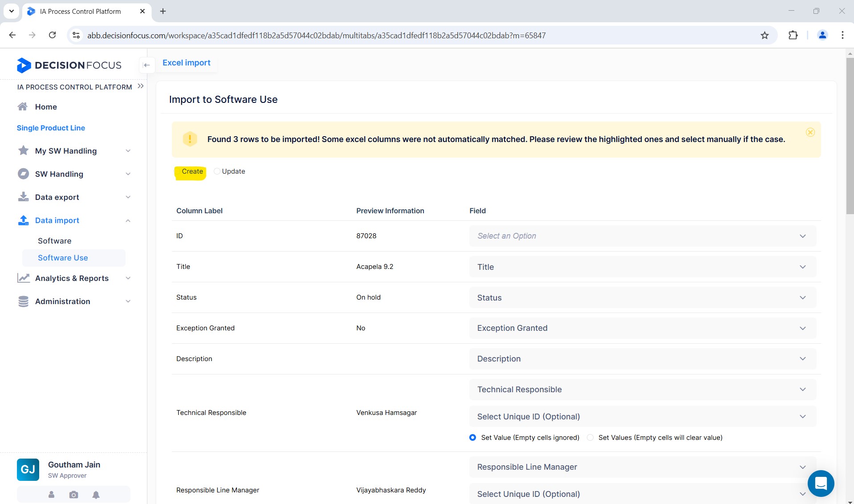Choose Set Values (Empty cells will clear value)
This screenshot has width=854, height=504.
click(590, 438)
